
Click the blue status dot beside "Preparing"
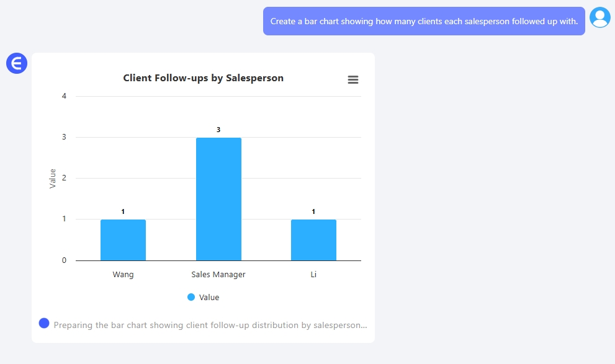[44, 323]
